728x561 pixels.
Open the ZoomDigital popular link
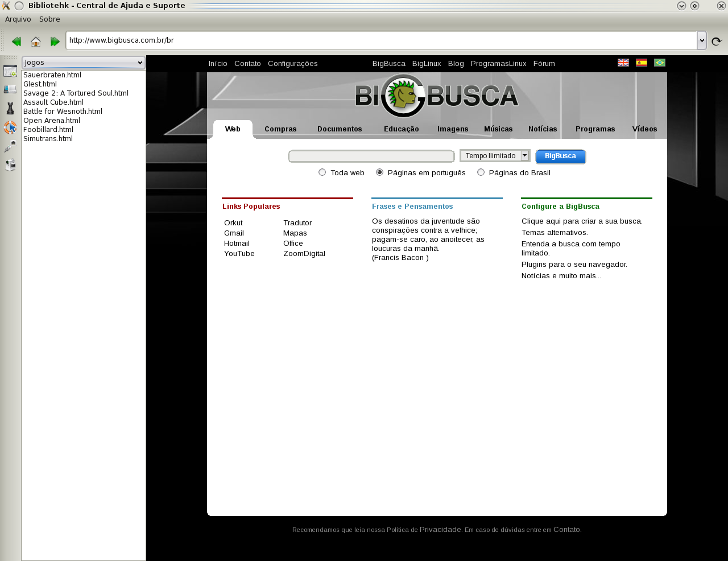pos(304,254)
